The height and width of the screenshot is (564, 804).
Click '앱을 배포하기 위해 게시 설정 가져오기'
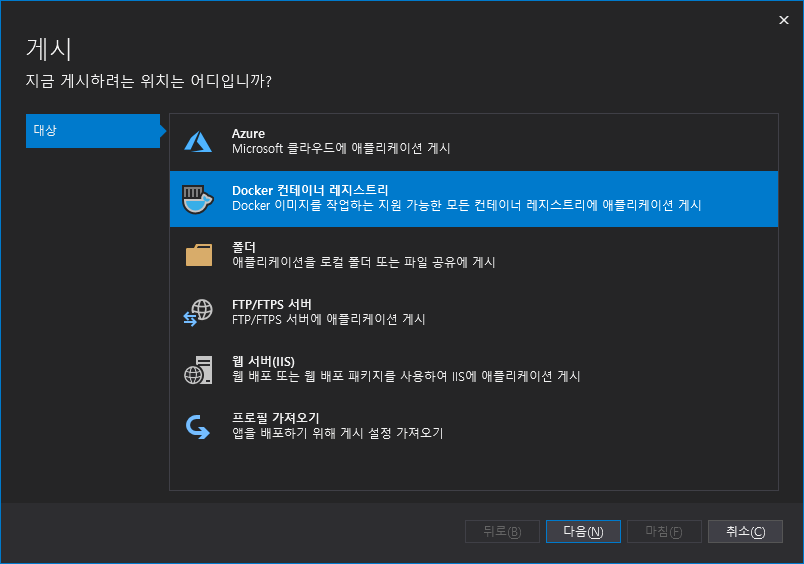pyautogui.click(x=337, y=433)
